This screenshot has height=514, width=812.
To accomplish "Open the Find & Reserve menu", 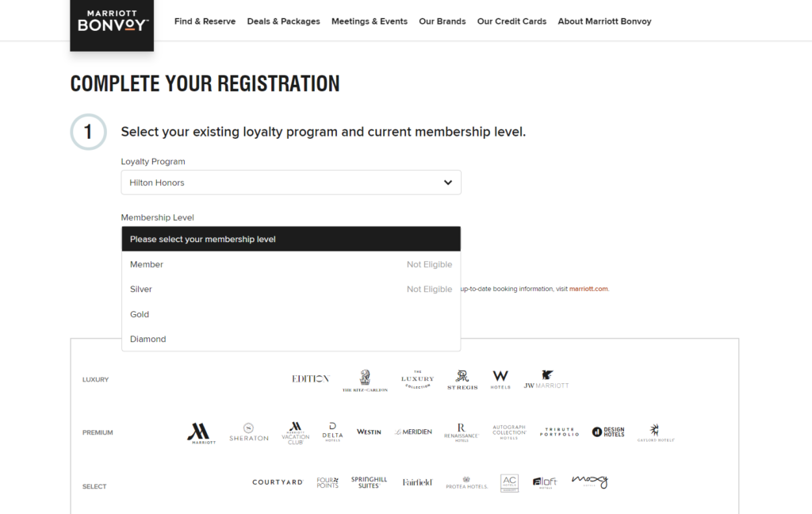I will pos(205,21).
